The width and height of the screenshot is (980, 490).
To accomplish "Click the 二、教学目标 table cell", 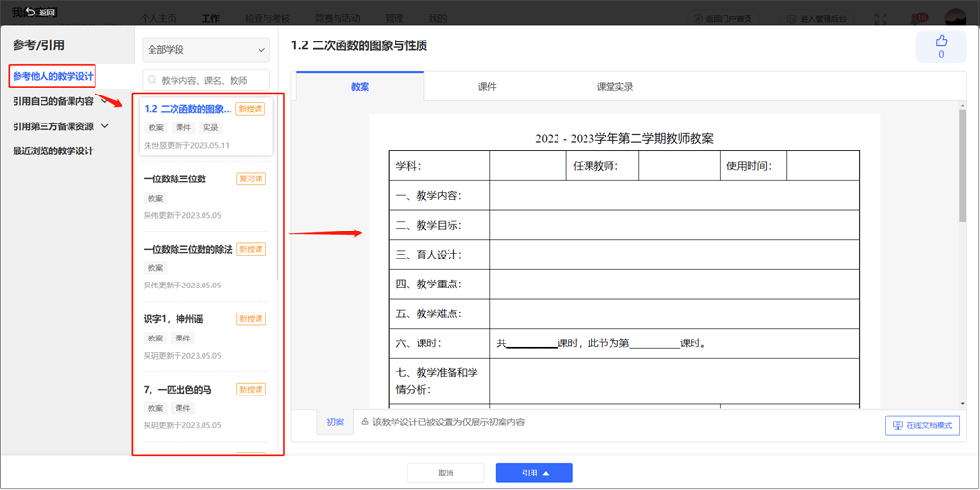I will tap(440, 225).
